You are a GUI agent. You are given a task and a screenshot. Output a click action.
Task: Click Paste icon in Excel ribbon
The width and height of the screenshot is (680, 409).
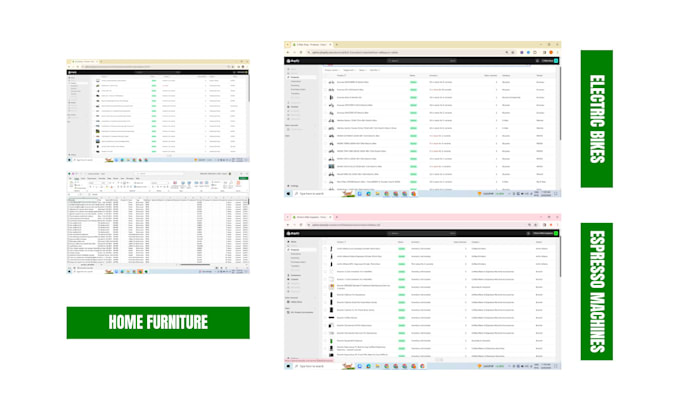tap(71, 184)
